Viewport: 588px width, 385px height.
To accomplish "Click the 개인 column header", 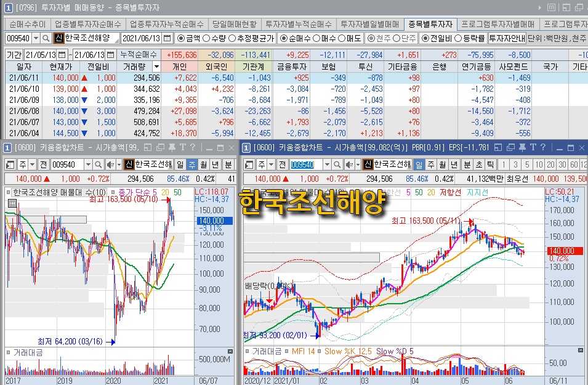I will [x=179, y=67].
